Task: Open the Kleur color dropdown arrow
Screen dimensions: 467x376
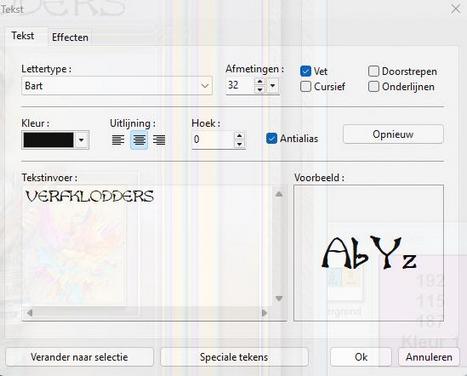Action: tap(81, 140)
